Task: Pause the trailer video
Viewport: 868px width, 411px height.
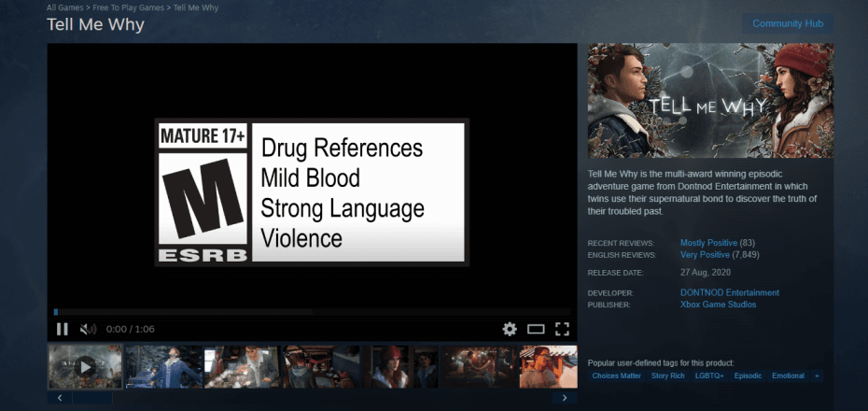Action: tap(62, 329)
